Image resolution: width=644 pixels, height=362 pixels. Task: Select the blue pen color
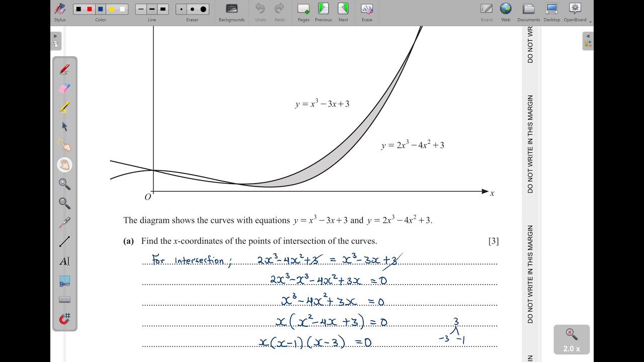pos(101,9)
